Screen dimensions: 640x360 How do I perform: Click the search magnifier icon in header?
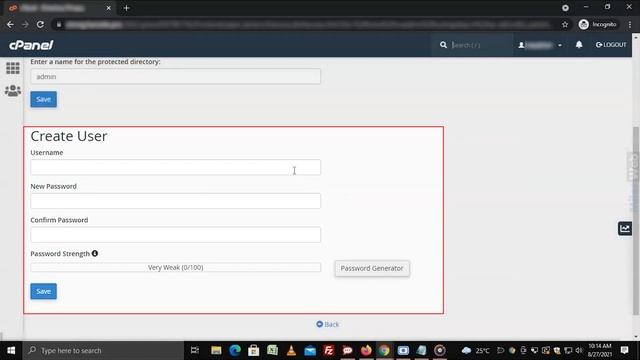(443, 45)
